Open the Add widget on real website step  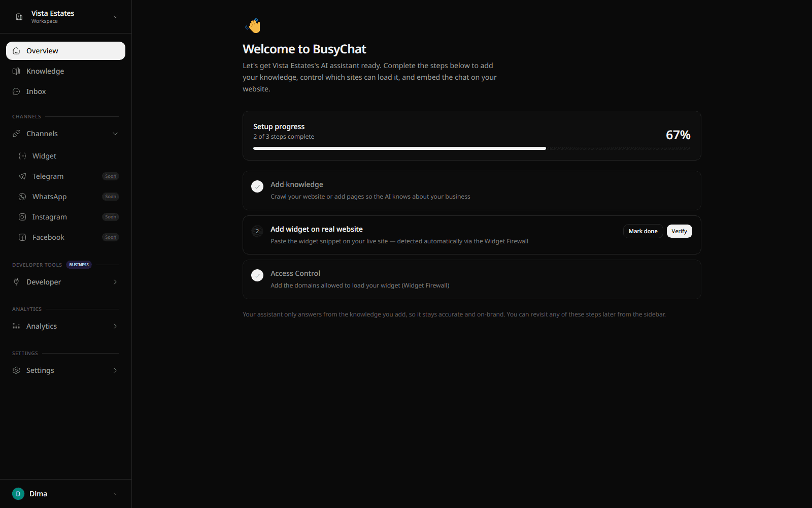pos(471,235)
